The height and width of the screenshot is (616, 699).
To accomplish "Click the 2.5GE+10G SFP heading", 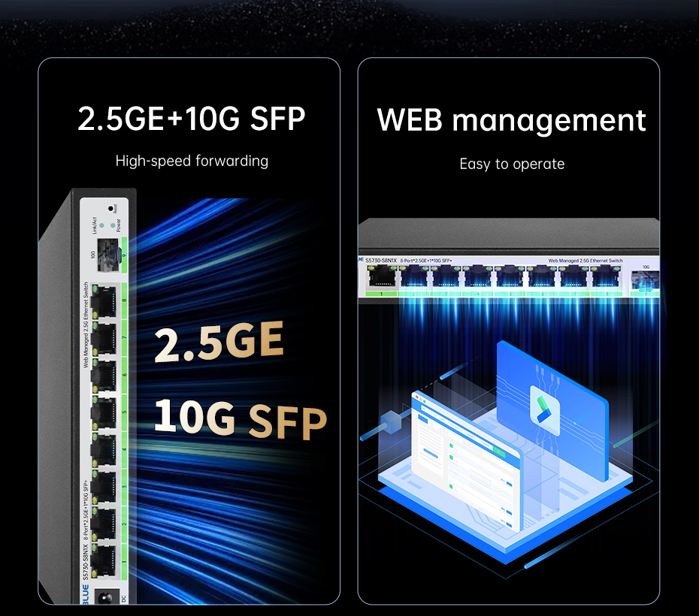I will click(191, 119).
